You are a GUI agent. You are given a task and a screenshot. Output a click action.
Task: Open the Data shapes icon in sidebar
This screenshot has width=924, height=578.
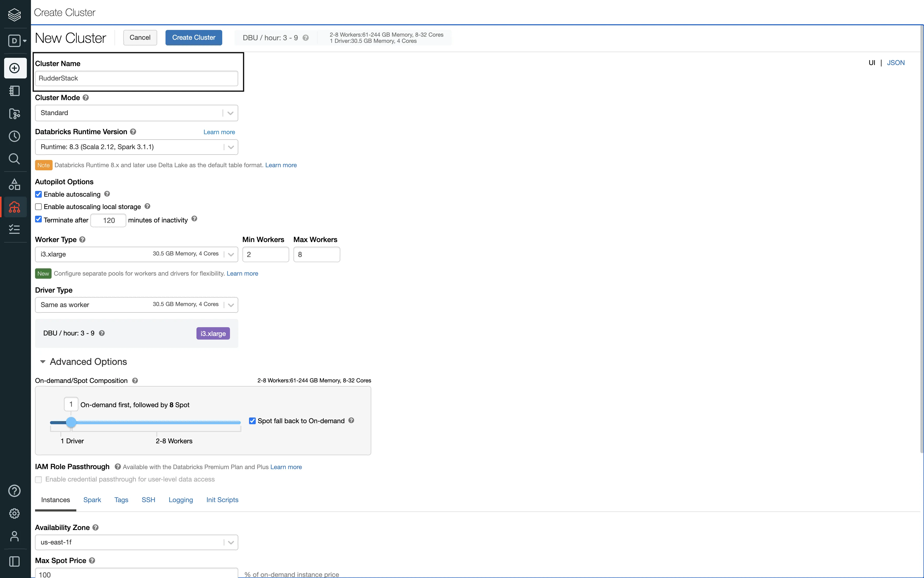[14, 184]
